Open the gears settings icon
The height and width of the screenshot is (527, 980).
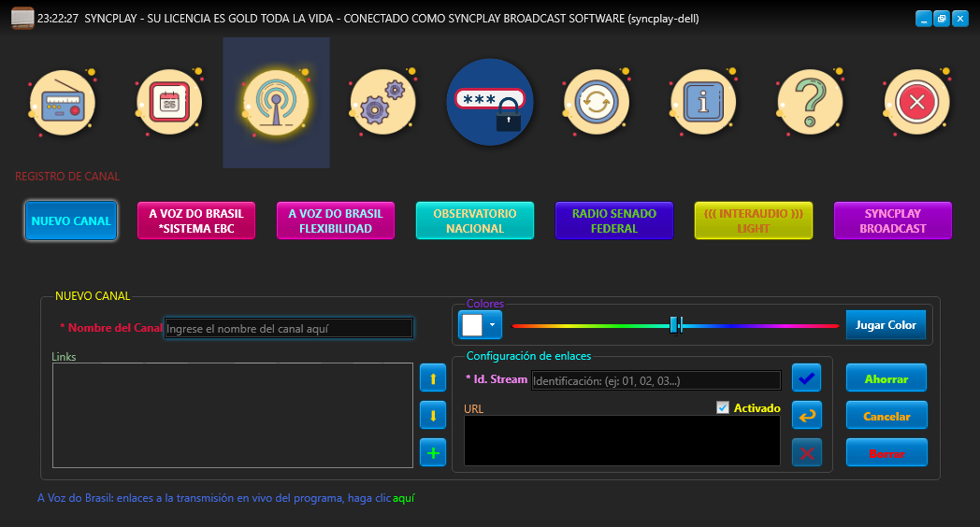(382, 103)
